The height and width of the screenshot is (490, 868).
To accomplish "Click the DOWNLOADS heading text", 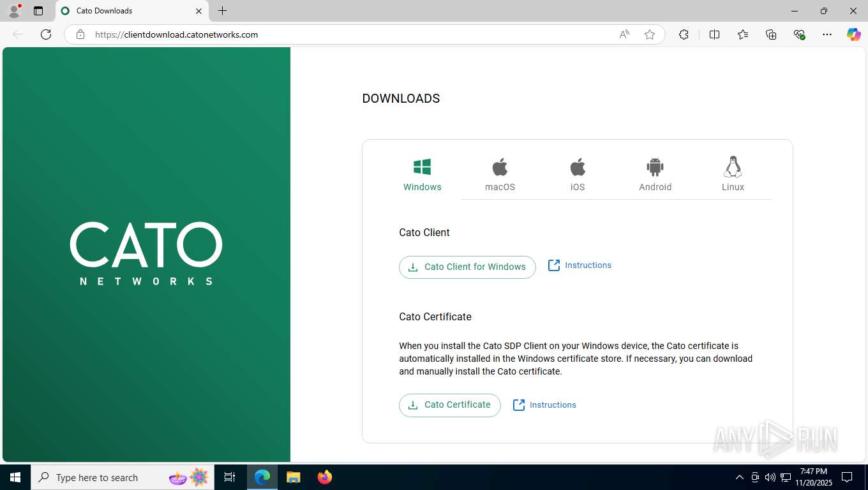I will click(401, 98).
